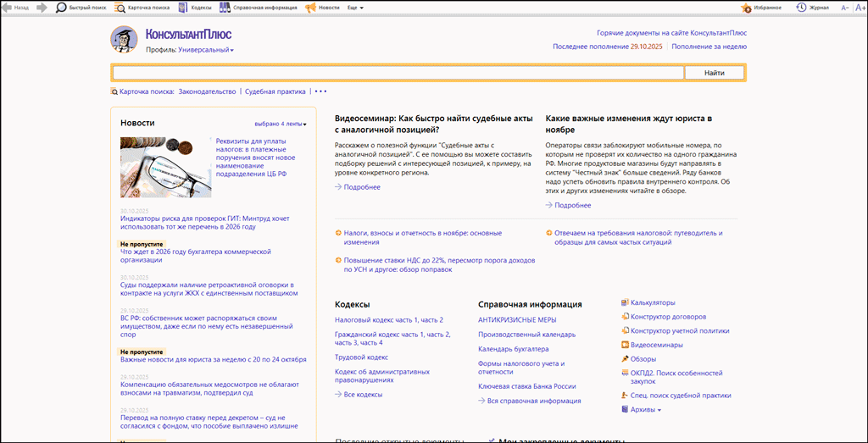Click into the main search input field
The height and width of the screenshot is (443, 868).
[397, 73]
